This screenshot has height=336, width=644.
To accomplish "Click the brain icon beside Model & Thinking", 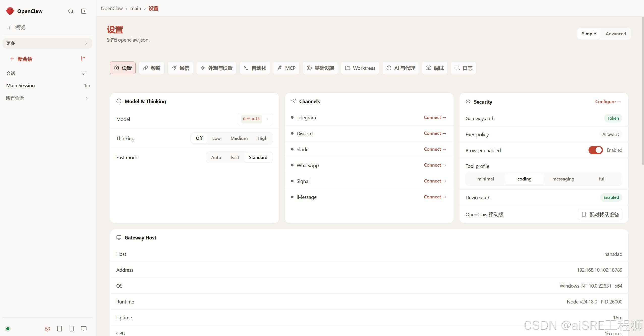I will (119, 101).
